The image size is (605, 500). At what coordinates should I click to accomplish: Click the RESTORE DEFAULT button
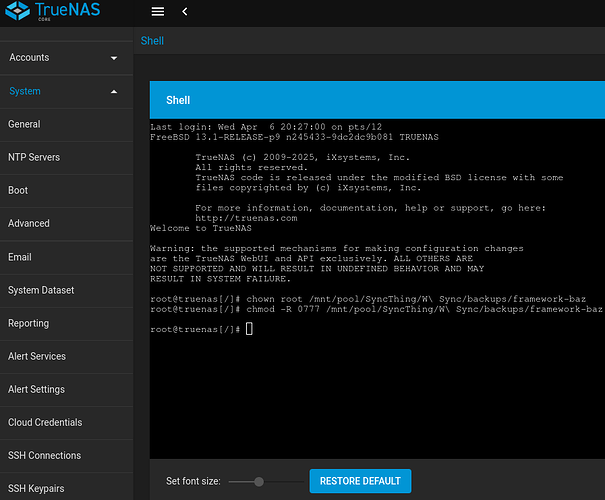(360, 481)
